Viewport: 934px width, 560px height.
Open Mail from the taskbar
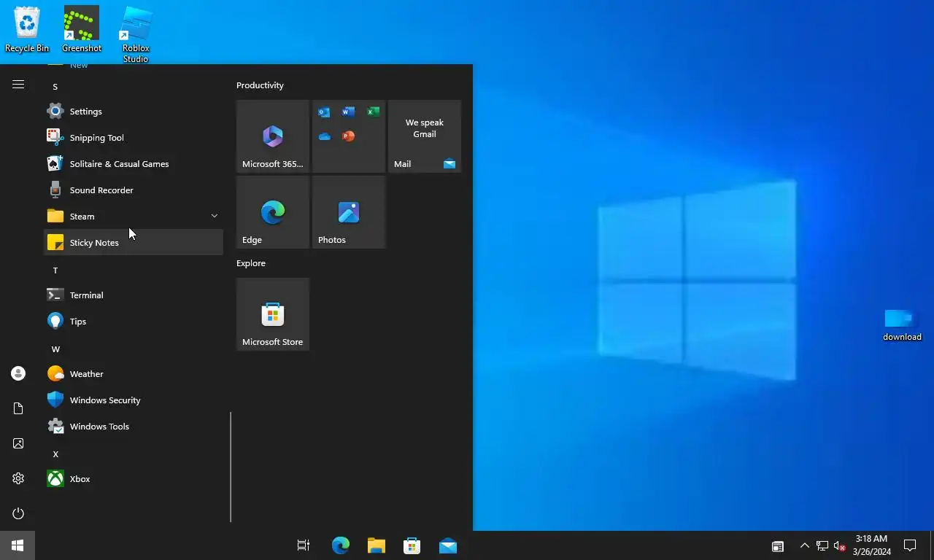[448, 545]
